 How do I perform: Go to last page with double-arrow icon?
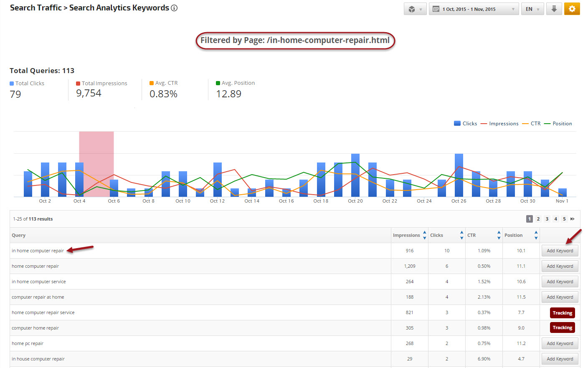point(573,219)
